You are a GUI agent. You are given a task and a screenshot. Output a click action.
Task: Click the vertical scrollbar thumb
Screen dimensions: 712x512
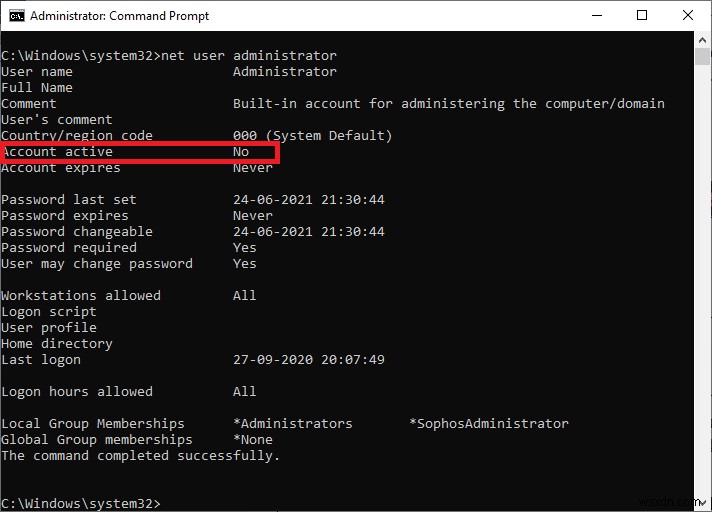click(x=703, y=56)
